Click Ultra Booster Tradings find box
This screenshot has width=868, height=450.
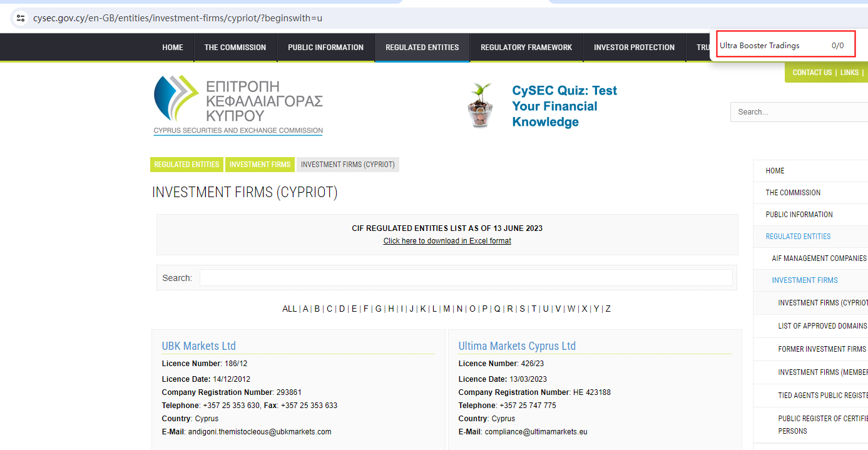[785, 46]
